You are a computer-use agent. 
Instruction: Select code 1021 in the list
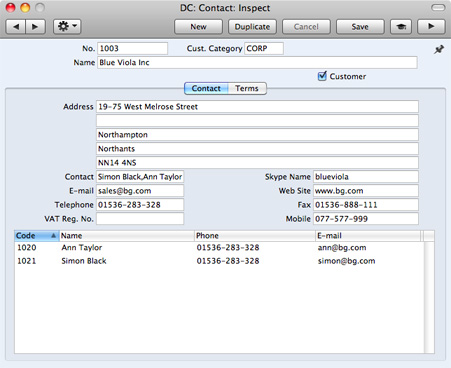click(27, 261)
